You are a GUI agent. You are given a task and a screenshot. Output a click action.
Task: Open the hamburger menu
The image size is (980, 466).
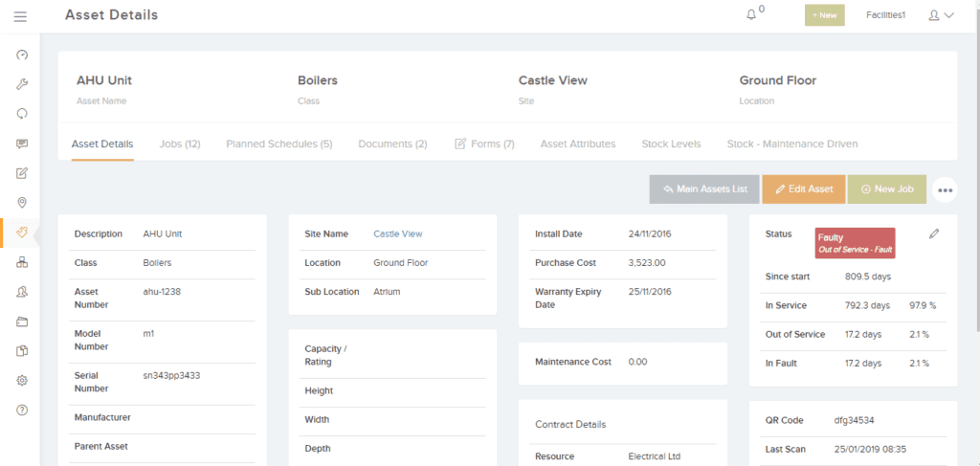coord(20,15)
